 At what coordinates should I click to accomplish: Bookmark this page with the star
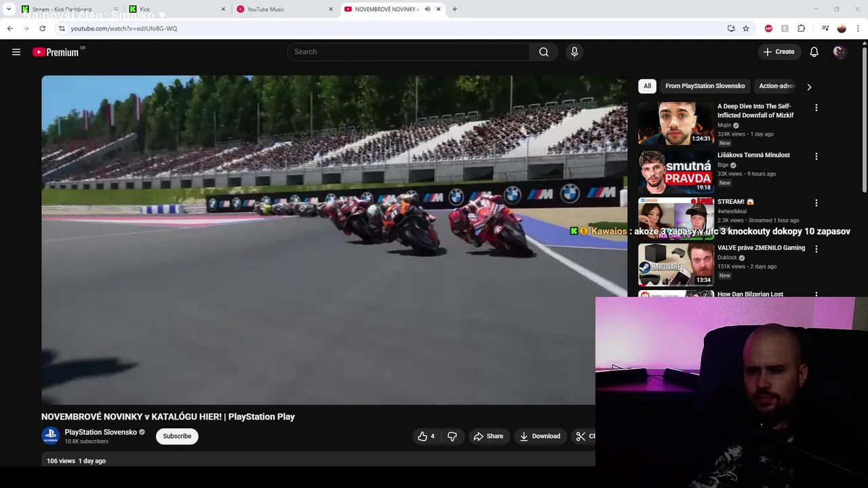[746, 28]
